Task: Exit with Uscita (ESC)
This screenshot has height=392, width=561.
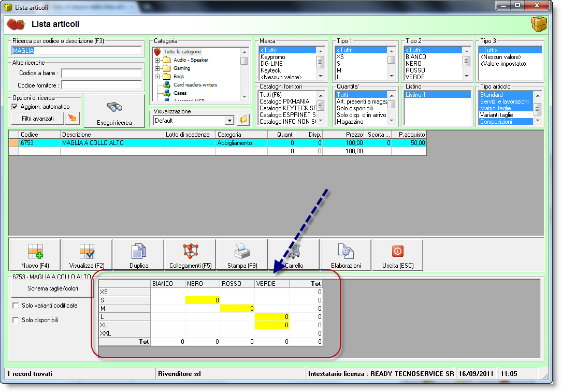Action: point(398,255)
